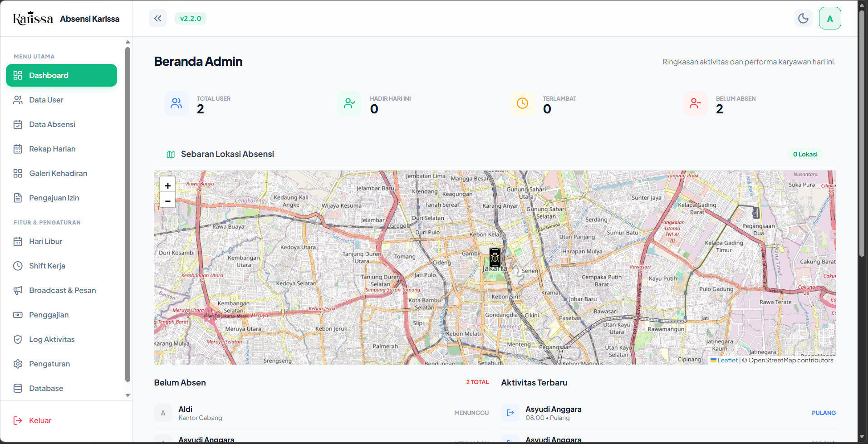Click Aldi's avatar letter A
868x444 pixels.
coord(163,413)
